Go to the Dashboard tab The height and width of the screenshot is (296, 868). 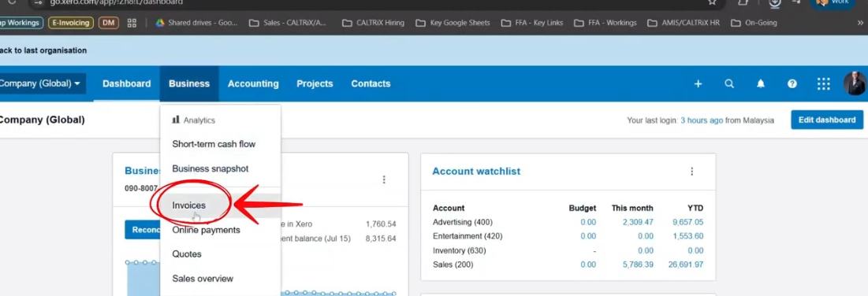(126, 83)
